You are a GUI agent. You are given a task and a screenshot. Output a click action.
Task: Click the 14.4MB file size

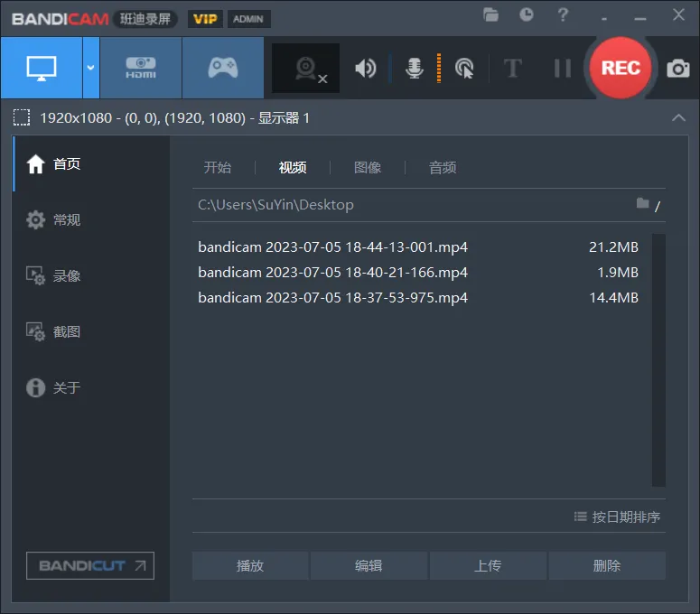pyautogui.click(x=613, y=298)
